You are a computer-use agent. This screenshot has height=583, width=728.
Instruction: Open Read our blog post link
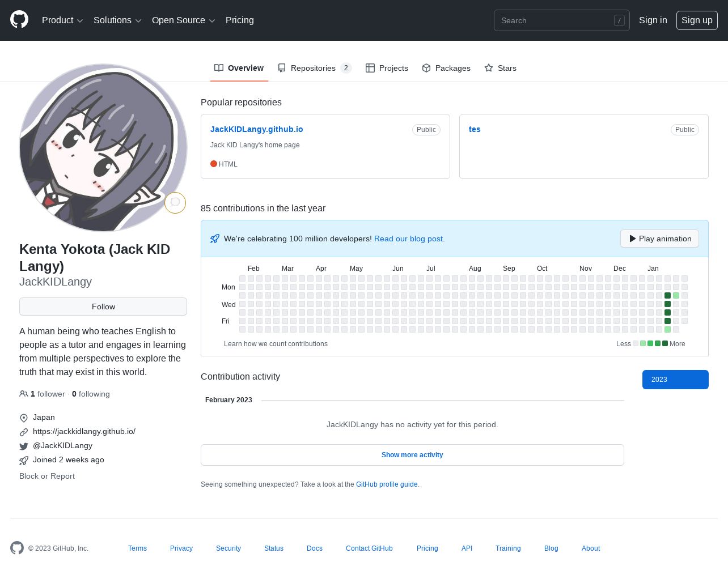409,239
